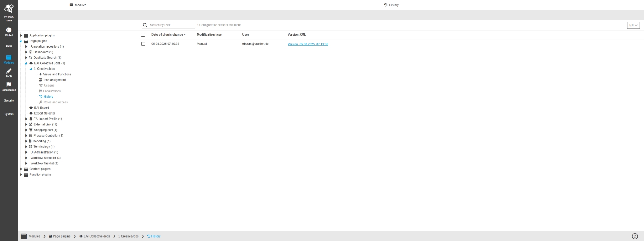Expand the Terminology node arrow

point(26,147)
